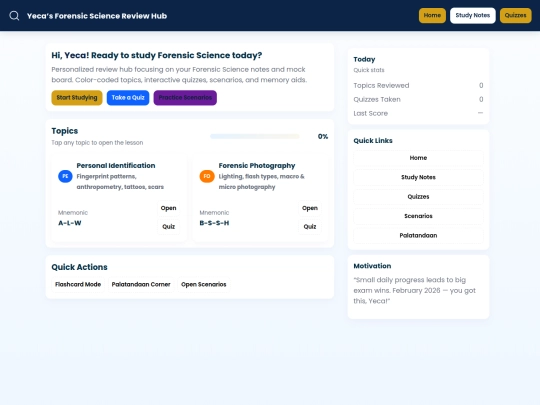Switch to Study Notes in top navigation
Viewport: 540px width, 405px height.
[x=472, y=15]
